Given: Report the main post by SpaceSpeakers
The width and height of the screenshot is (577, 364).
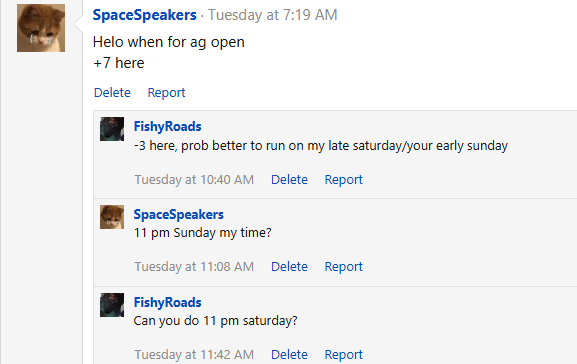Looking at the screenshot, I should [x=166, y=92].
